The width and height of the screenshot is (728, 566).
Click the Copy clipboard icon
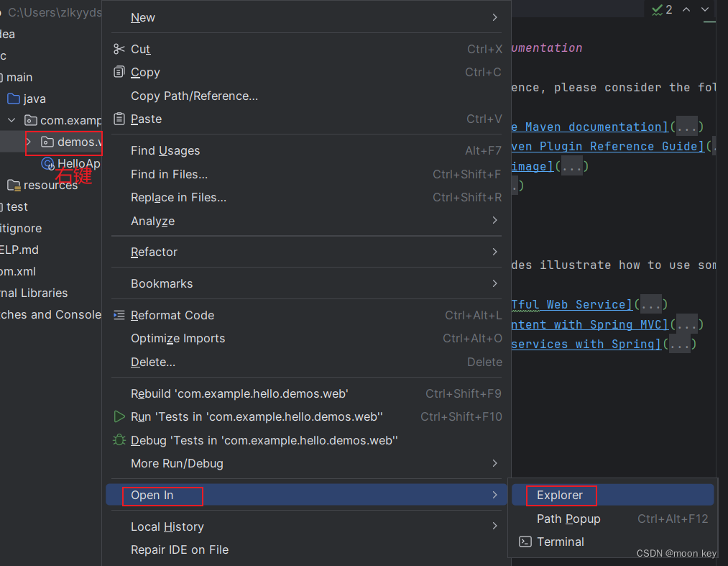(x=119, y=72)
